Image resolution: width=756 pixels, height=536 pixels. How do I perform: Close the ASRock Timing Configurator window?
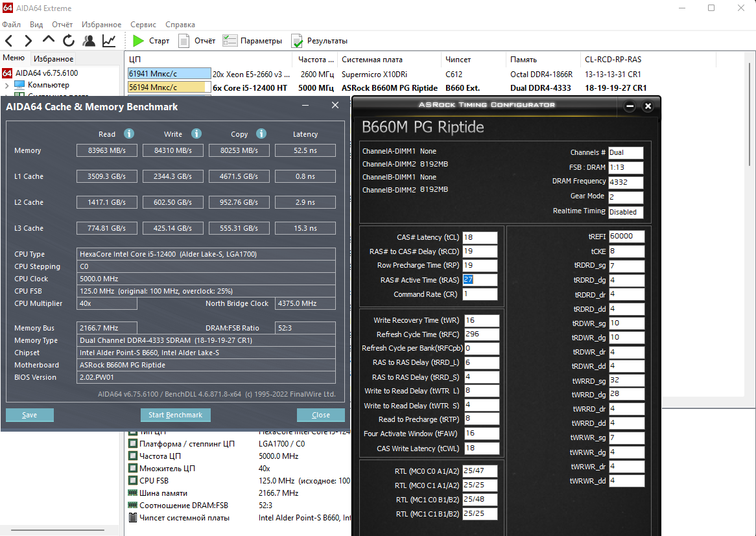point(648,106)
